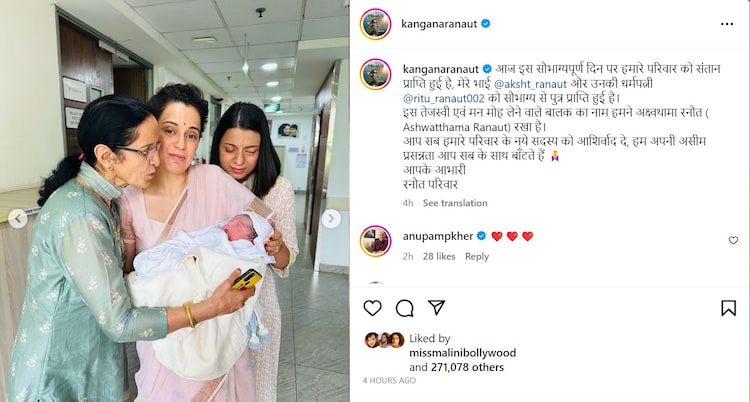Open kanganaranaut profile picture in the header

pos(375,24)
